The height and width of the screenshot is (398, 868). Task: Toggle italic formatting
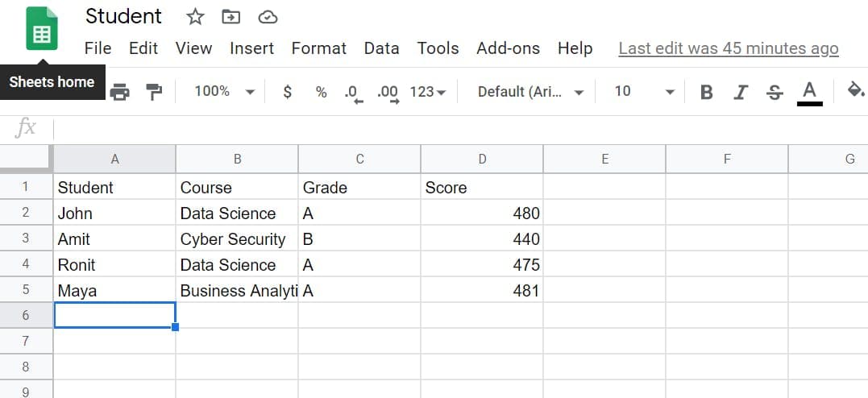(x=741, y=92)
